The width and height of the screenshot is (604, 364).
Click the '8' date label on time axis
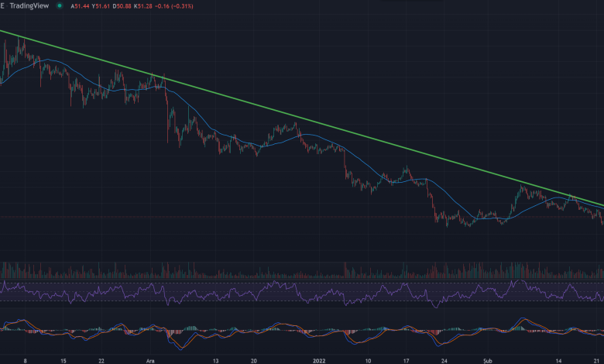(x=26, y=359)
